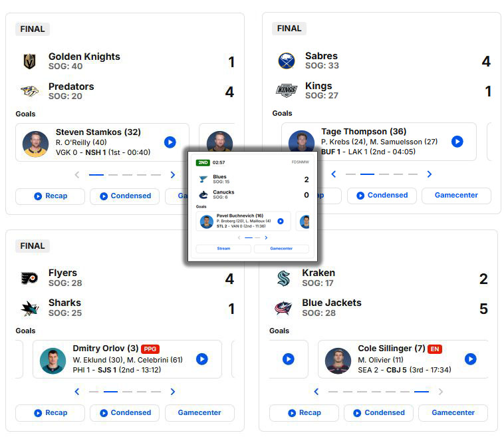Go to next goal in Sabres-Kings game
Image resolution: width=504 pixels, height=441 pixels.
coord(430,174)
